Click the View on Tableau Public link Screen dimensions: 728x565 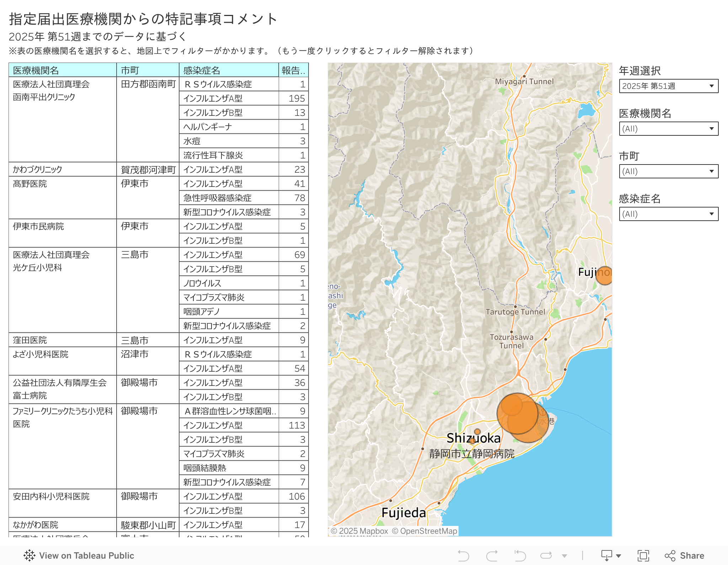coord(86,555)
